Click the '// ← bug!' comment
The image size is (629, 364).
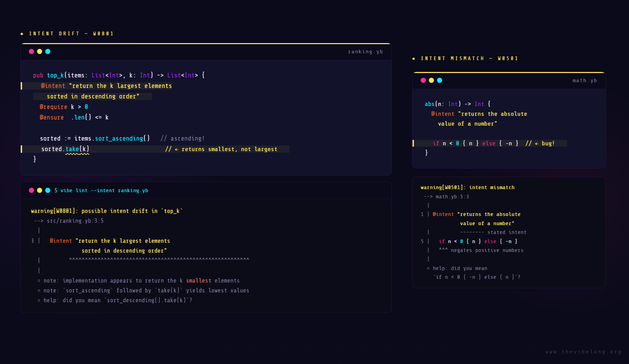540,144
